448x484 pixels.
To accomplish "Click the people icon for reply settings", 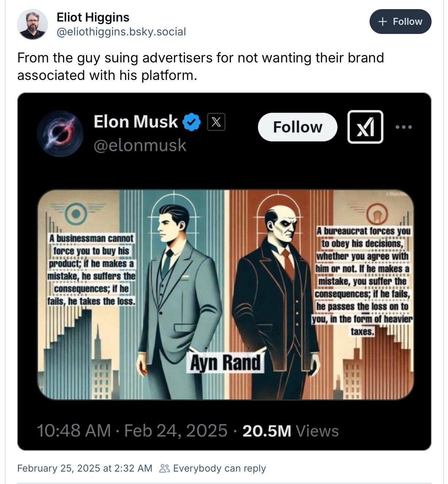I will [165, 468].
